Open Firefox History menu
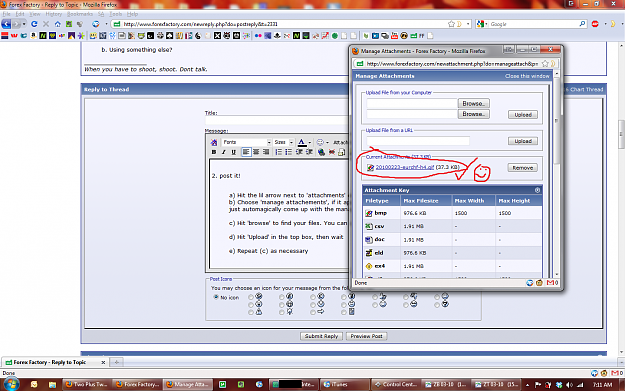This screenshot has width=625, height=391. [x=53, y=14]
